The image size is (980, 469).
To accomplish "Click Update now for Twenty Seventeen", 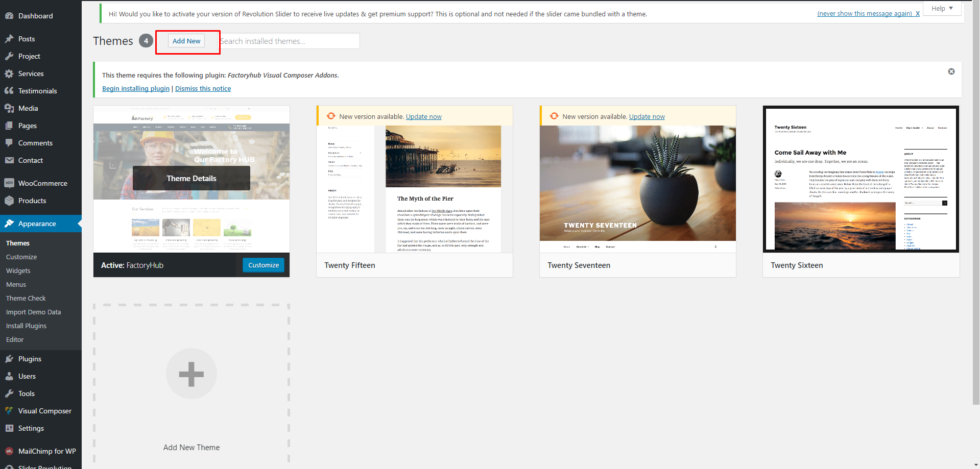I will [x=647, y=116].
